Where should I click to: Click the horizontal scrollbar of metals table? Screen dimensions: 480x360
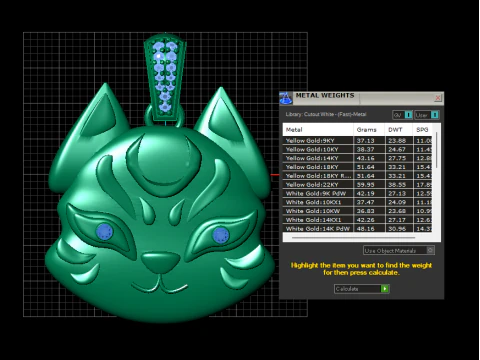(353, 238)
